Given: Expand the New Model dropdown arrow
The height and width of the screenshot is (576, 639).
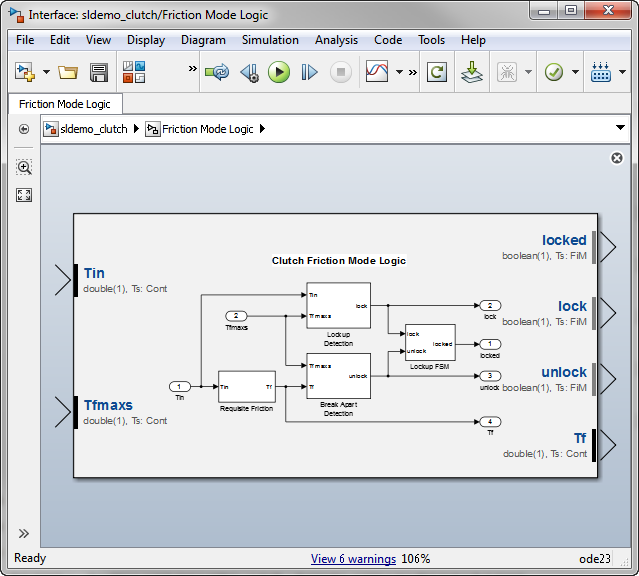Looking at the screenshot, I should point(46,72).
